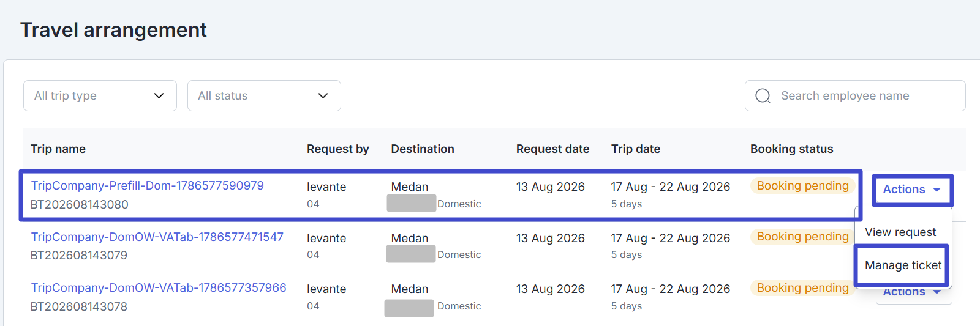
Task: Focus the Search employee name field
Action: [x=855, y=96]
